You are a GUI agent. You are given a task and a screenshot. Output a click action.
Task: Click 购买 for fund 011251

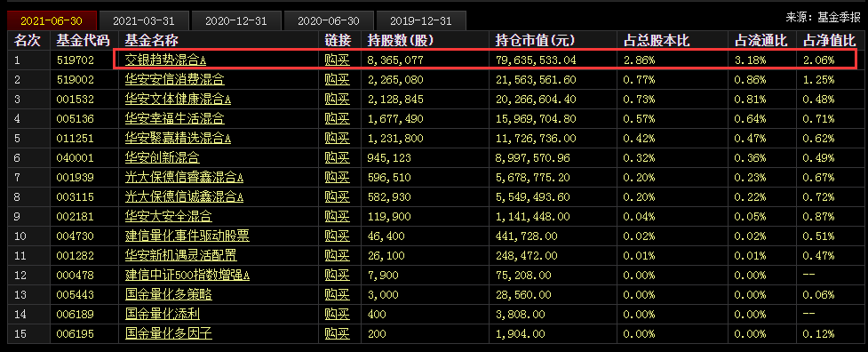click(x=337, y=139)
